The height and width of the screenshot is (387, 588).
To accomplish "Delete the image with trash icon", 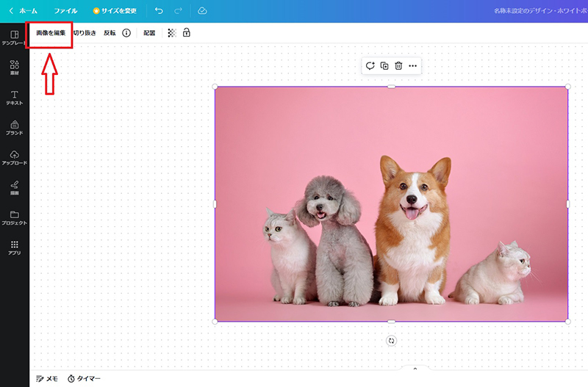I will pyautogui.click(x=398, y=66).
